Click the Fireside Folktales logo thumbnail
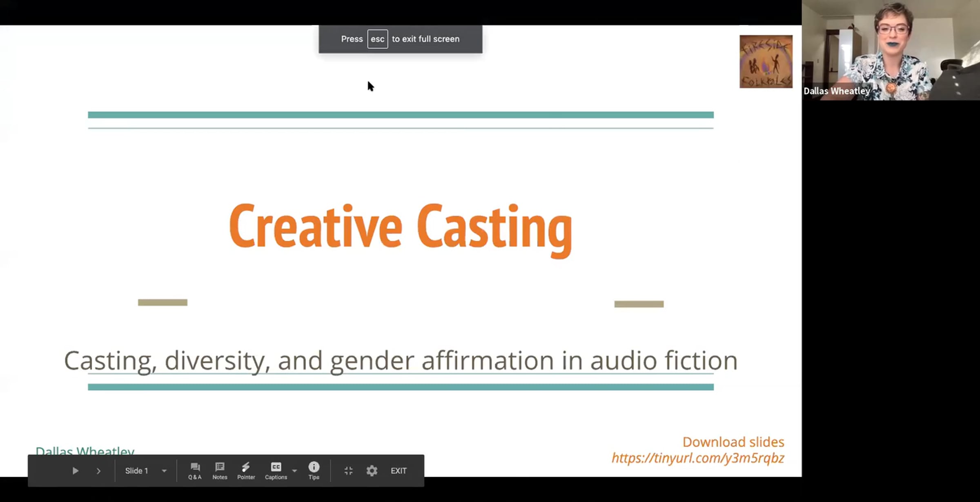 (x=766, y=62)
